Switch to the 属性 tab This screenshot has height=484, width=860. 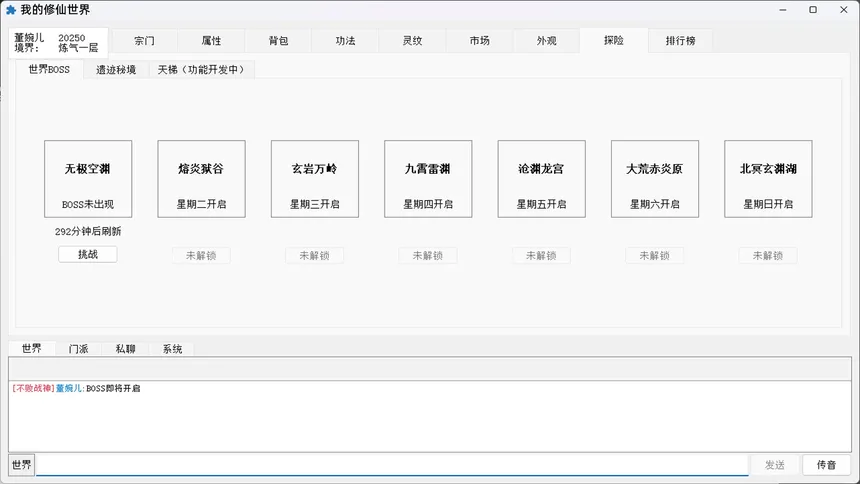211,41
